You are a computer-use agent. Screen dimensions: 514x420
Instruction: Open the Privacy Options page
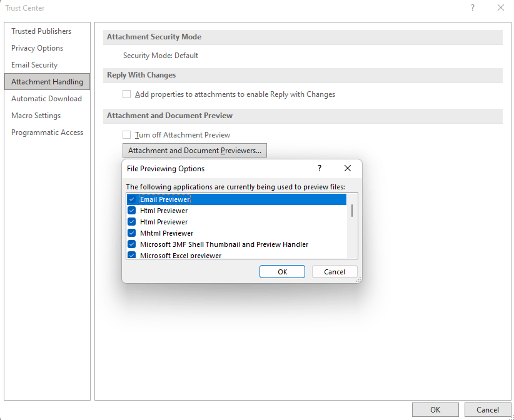click(37, 47)
